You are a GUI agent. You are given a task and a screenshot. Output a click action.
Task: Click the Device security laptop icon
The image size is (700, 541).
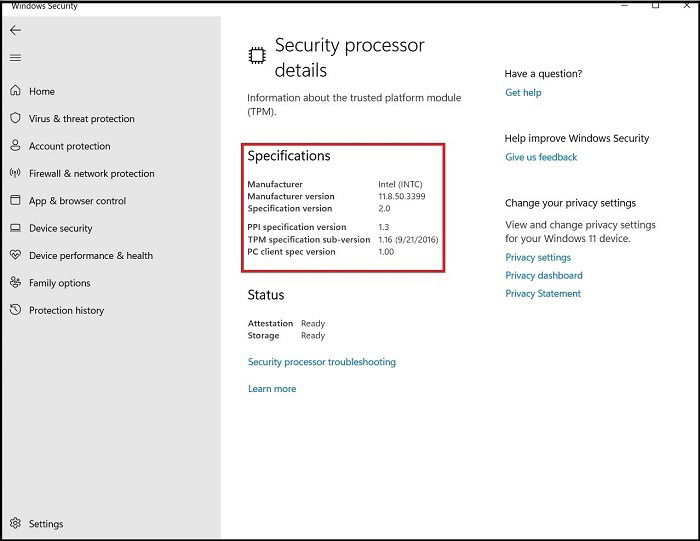[15, 228]
